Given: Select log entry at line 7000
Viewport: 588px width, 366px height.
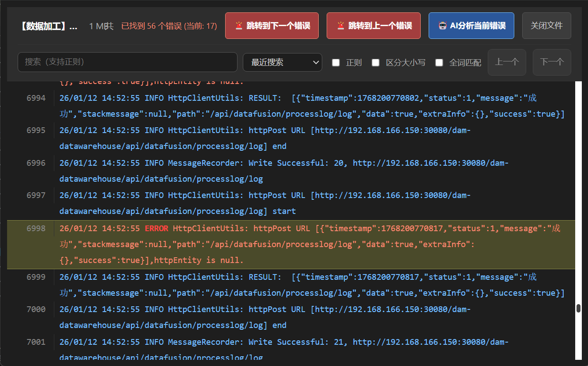Looking at the screenshot, I should click(x=265, y=317).
